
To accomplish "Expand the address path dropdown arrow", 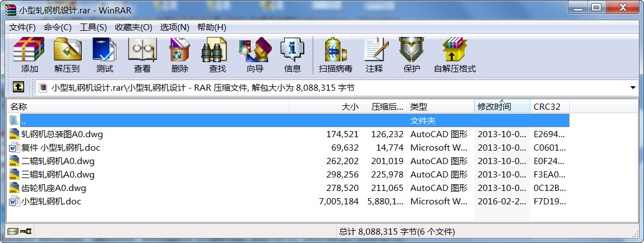I will pos(633,88).
